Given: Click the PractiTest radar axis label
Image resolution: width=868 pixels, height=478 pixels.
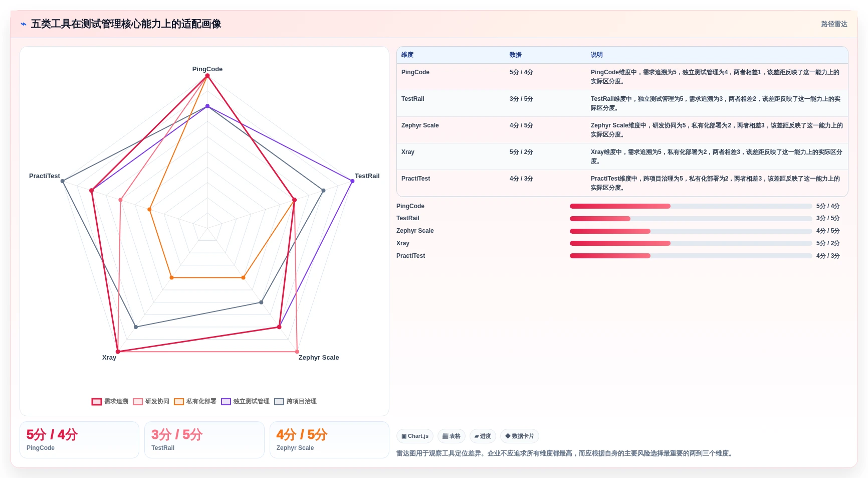Looking at the screenshot, I should click(x=45, y=176).
